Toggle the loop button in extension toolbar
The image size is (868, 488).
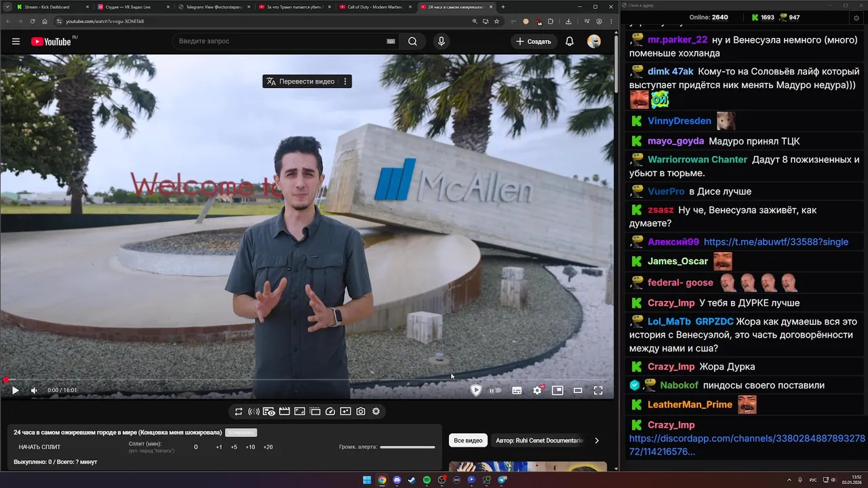239,411
